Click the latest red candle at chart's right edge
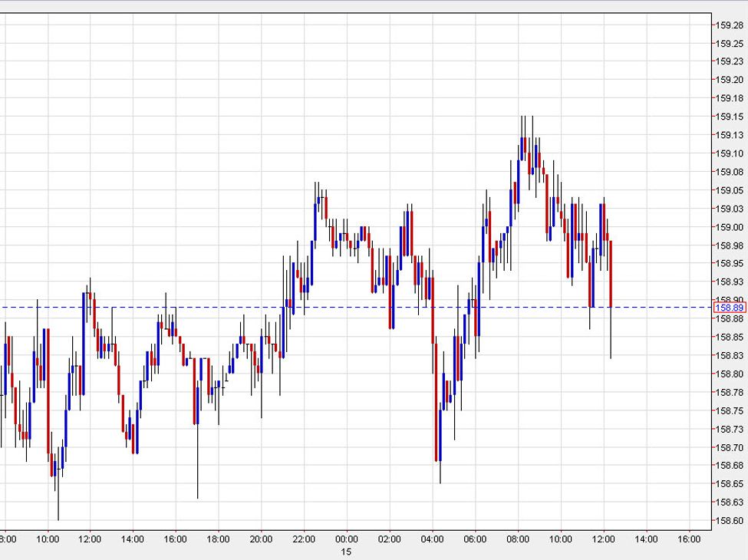 pos(611,274)
